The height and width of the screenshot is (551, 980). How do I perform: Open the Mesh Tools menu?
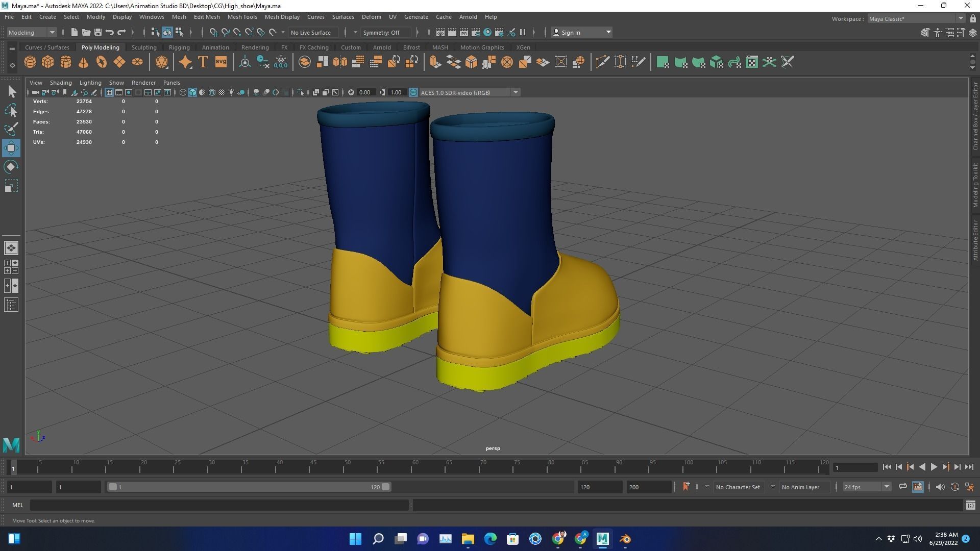tap(242, 17)
